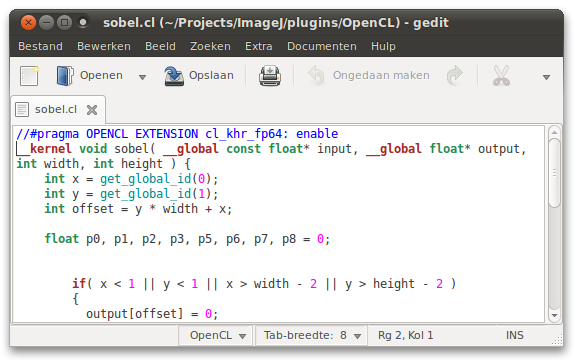Screen dimensions: 575x362
Task: Open the toolbar overflow arrow
Action: click(x=546, y=77)
